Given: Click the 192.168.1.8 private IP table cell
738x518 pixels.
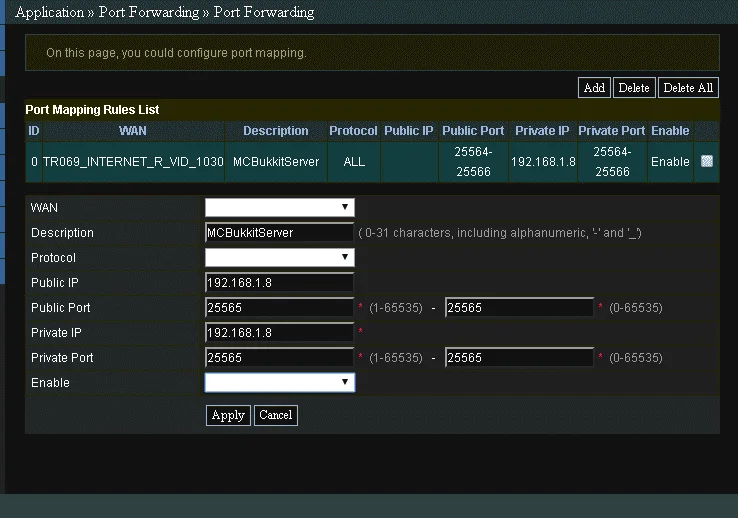Looking at the screenshot, I should pos(543,162).
